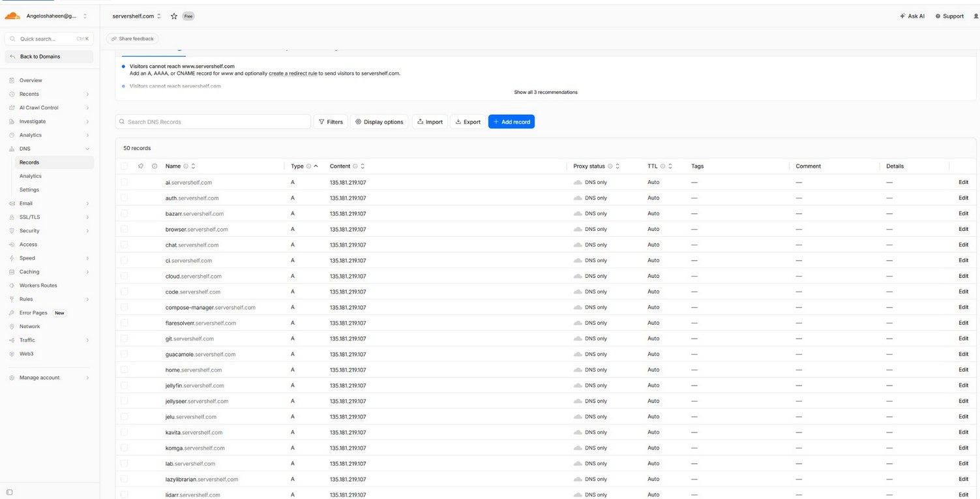
Task: Collapse sidebar using bottom-left panel icon
Action: 9,492
